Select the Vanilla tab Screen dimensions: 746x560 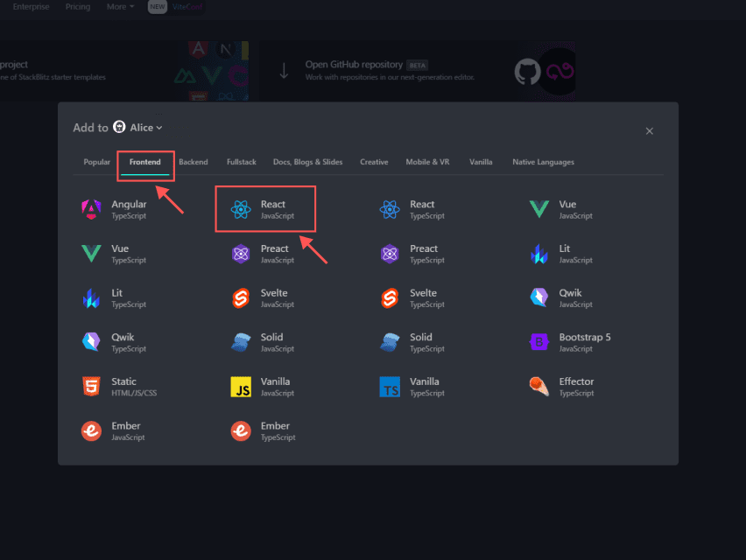(481, 162)
